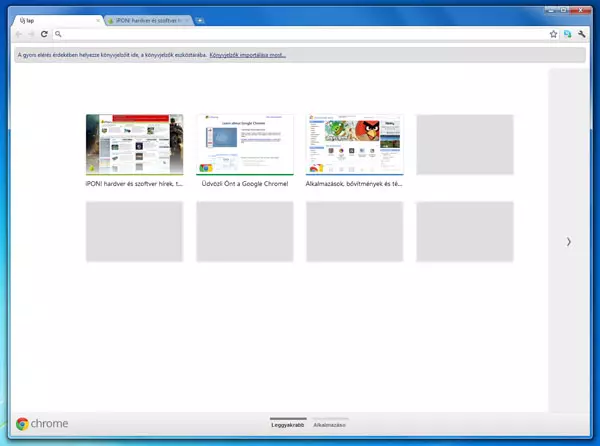The width and height of the screenshot is (600, 446).
Task: Click the back navigation arrow
Action: [20, 34]
